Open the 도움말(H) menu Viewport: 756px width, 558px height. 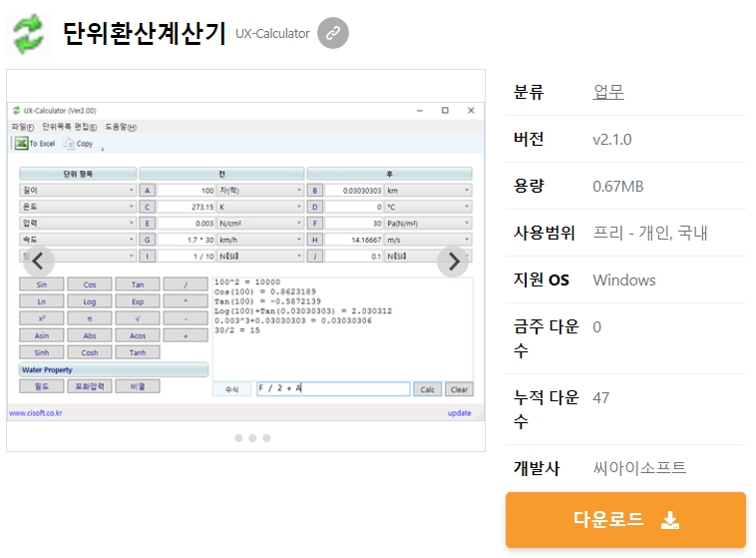(121, 127)
